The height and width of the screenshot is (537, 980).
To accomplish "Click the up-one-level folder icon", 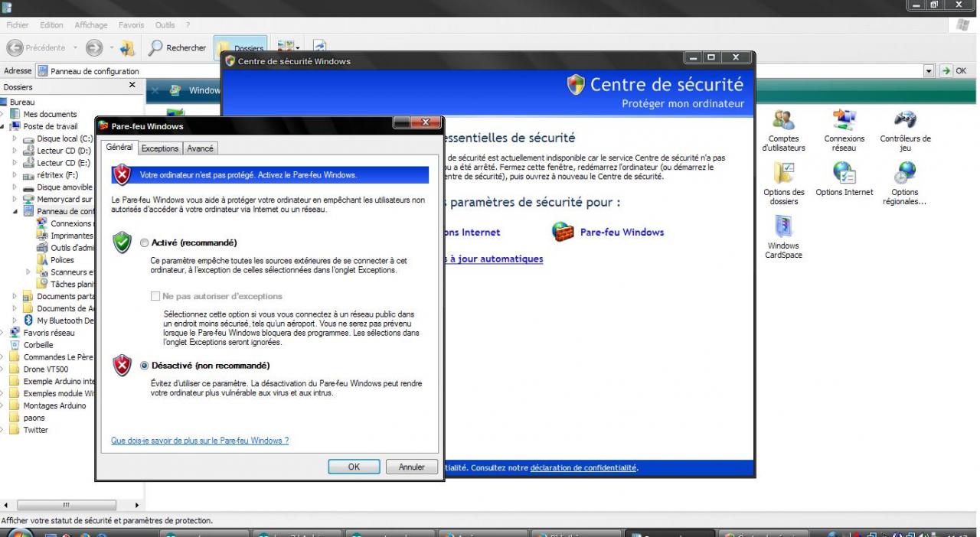I will (x=128, y=47).
